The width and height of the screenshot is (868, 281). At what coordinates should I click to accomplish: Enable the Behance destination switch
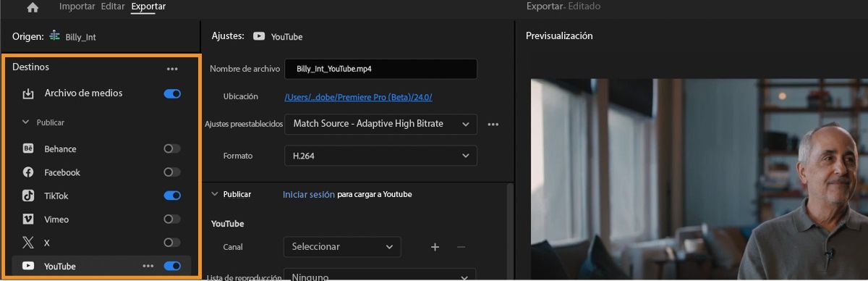coord(172,148)
